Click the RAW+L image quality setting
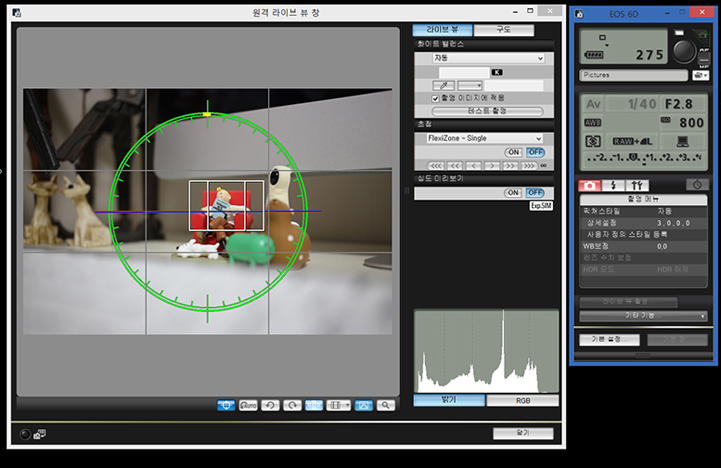721x468 pixels. [632, 141]
